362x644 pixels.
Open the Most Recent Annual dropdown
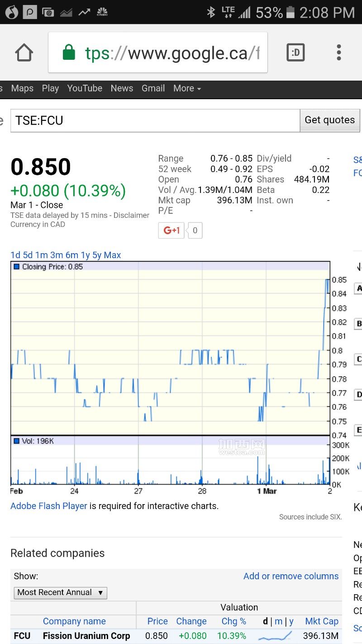tap(60, 592)
